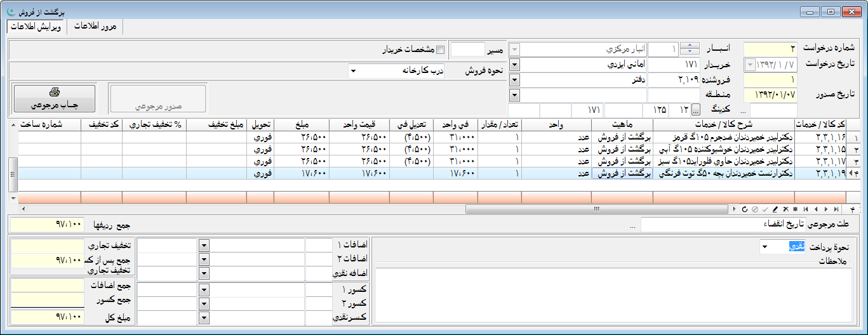Expand the خريدار name dropdown
868x335 pixels.
(514, 65)
